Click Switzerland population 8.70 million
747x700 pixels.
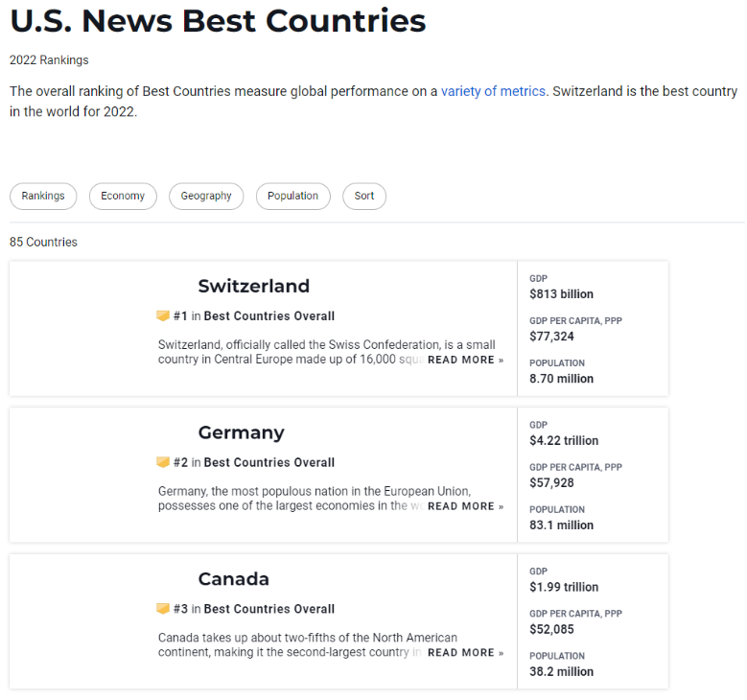coord(561,379)
